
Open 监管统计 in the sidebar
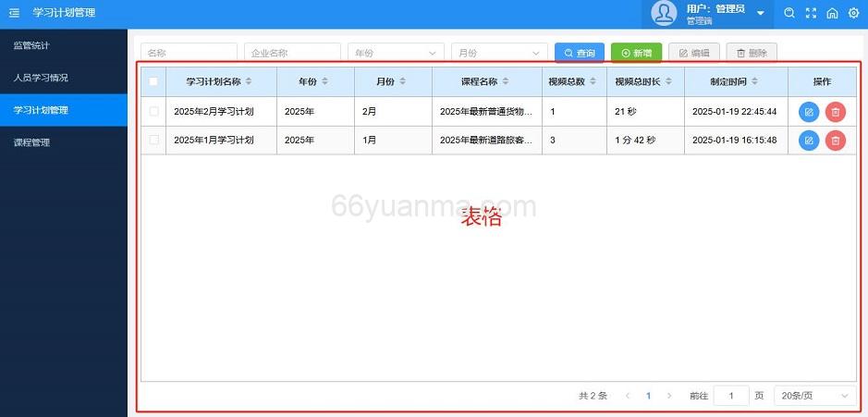pyautogui.click(x=64, y=45)
